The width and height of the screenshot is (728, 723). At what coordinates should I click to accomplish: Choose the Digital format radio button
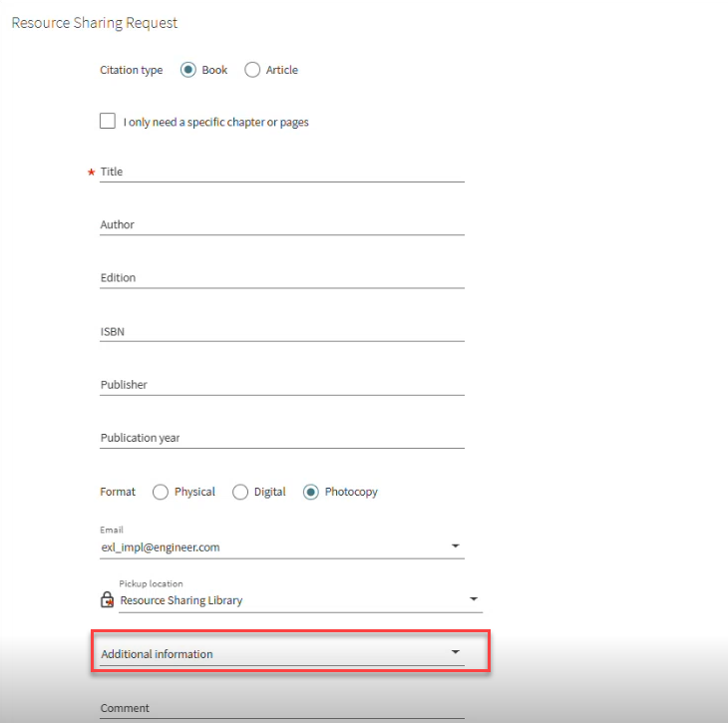click(x=240, y=492)
